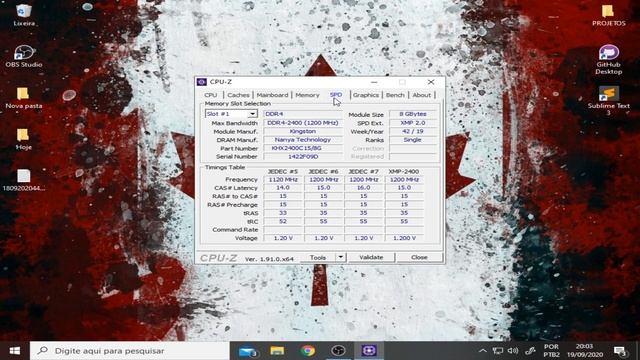Image resolution: width=640 pixels, height=360 pixels.
Task: Focus the taskbar search box
Action: [130, 351]
